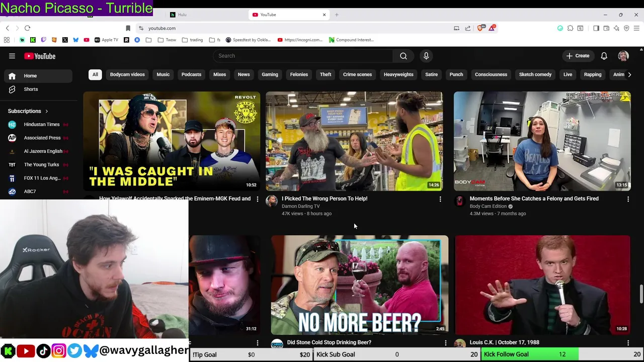Open Brave Rewards triangle icon
This screenshot has height=362, width=644.
click(492, 28)
